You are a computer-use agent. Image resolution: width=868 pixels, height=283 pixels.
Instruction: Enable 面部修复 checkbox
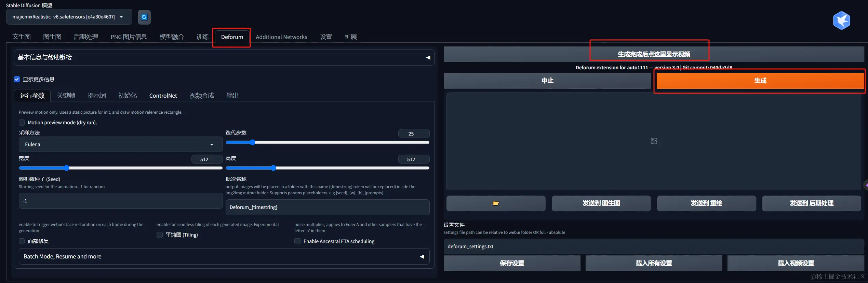click(22, 241)
